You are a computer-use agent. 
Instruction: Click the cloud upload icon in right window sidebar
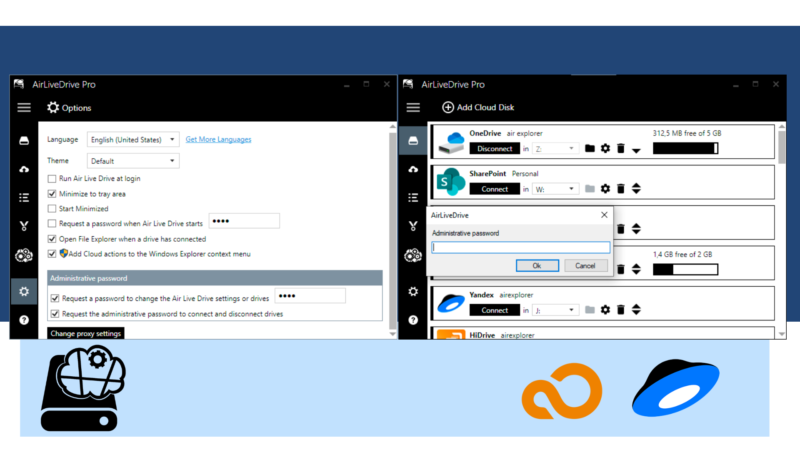(x=413, y=169)
